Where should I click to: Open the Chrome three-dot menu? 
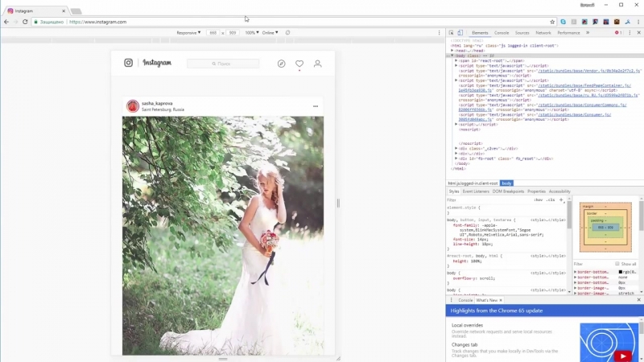(x=638, y=22)
